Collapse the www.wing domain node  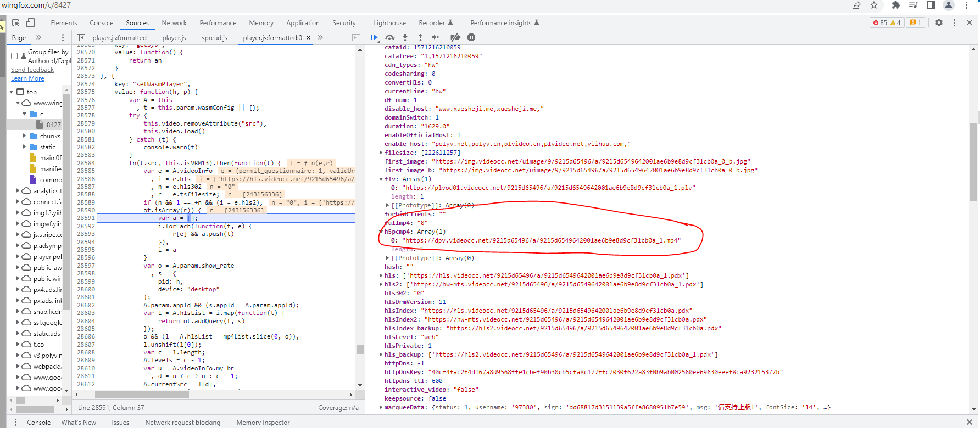(18, 103)
